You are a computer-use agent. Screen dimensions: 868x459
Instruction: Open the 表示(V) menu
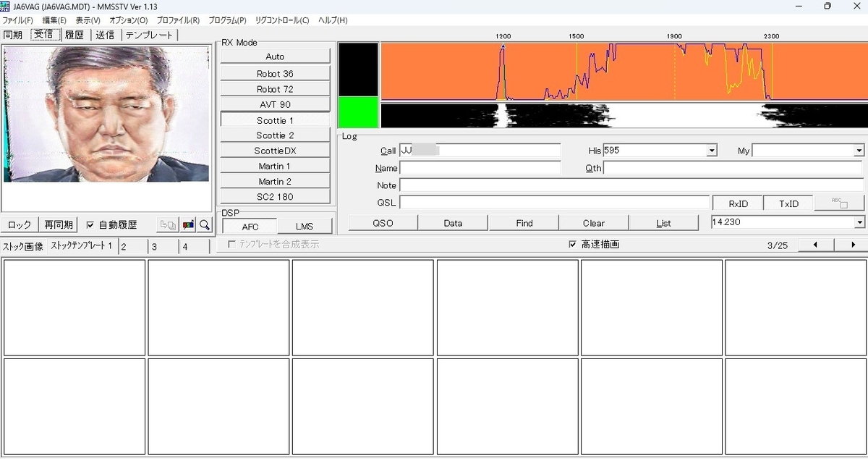pos(88,20)
